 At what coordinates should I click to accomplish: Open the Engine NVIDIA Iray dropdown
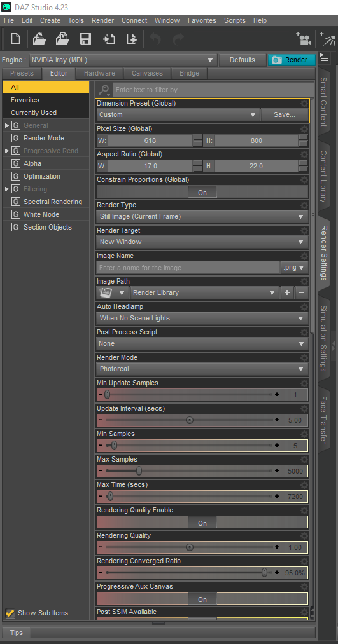click(123, 60)
